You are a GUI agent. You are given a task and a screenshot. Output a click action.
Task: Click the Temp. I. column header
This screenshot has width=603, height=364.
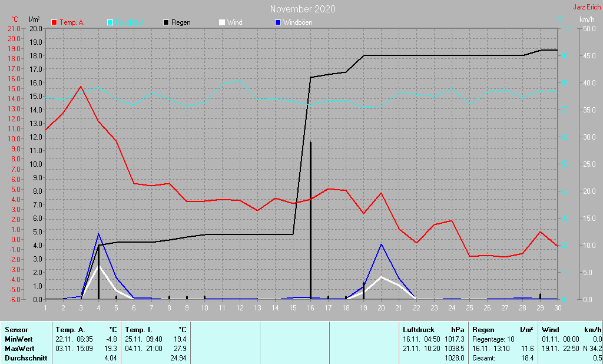pos(138,330)
